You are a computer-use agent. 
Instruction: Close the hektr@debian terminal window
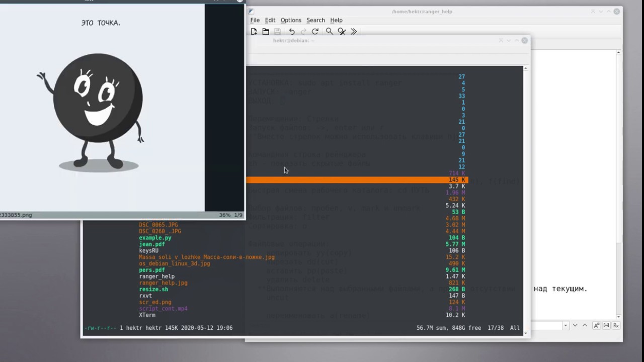(524, 40)
